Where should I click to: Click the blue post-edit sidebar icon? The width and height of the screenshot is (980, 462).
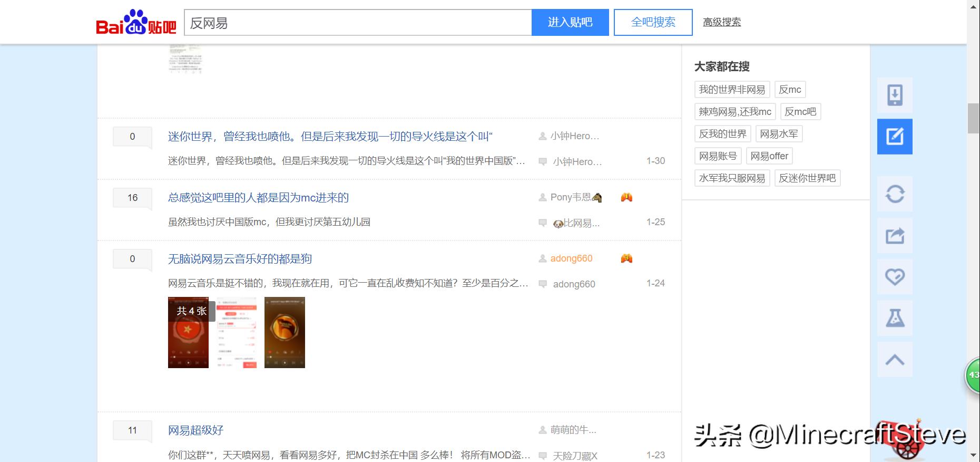pyautogui.click(x=895, y=137)
